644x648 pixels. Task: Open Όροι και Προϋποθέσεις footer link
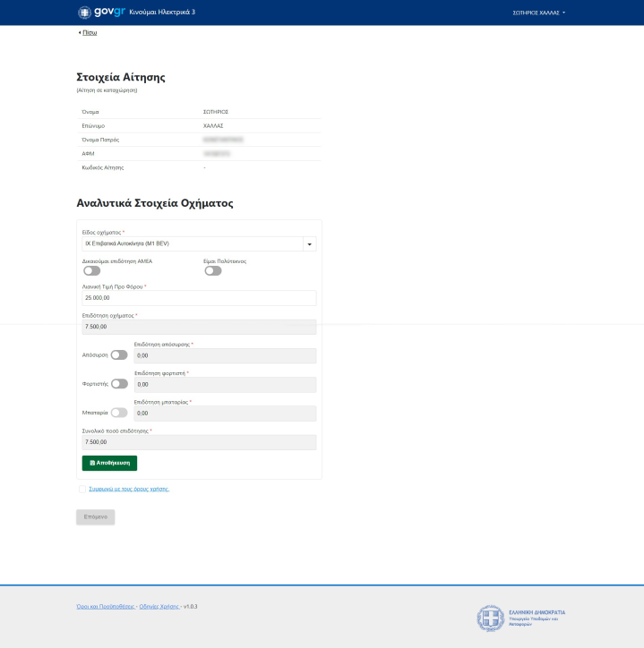tap(105, 606)
